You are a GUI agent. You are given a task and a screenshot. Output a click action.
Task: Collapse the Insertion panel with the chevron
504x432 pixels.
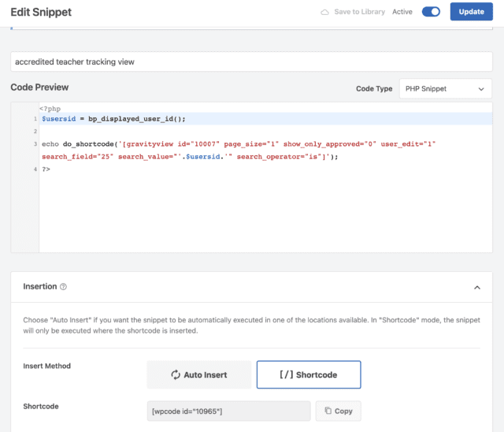(x=476, y=288)
